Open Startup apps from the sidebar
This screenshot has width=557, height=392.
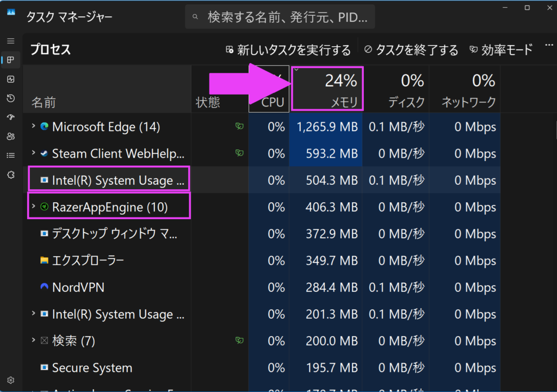click(10, 117)
